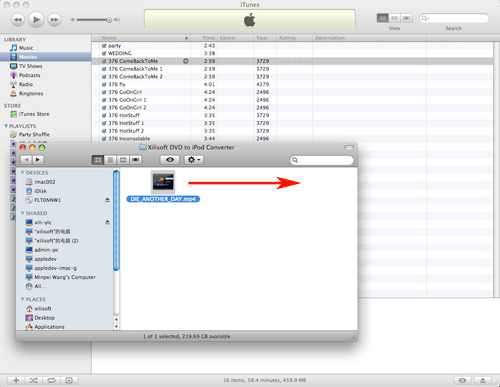Select imac002 in Finder sidebar
The width and height of the screenshot is (500, 387).
pos(40,182)
